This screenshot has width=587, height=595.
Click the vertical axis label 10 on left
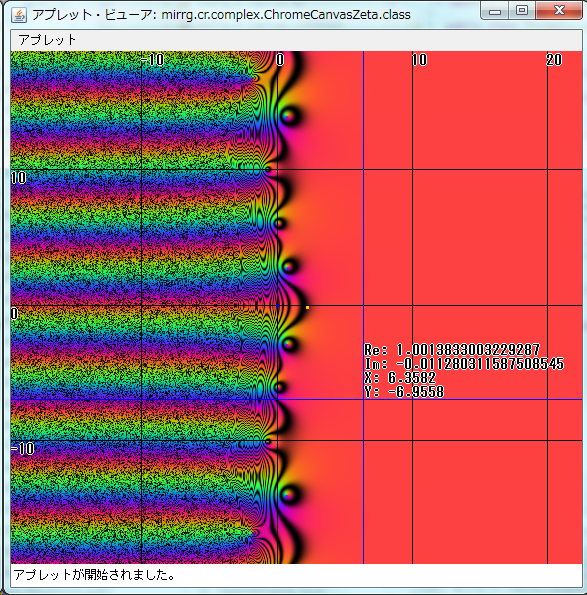tap(19, 178)
